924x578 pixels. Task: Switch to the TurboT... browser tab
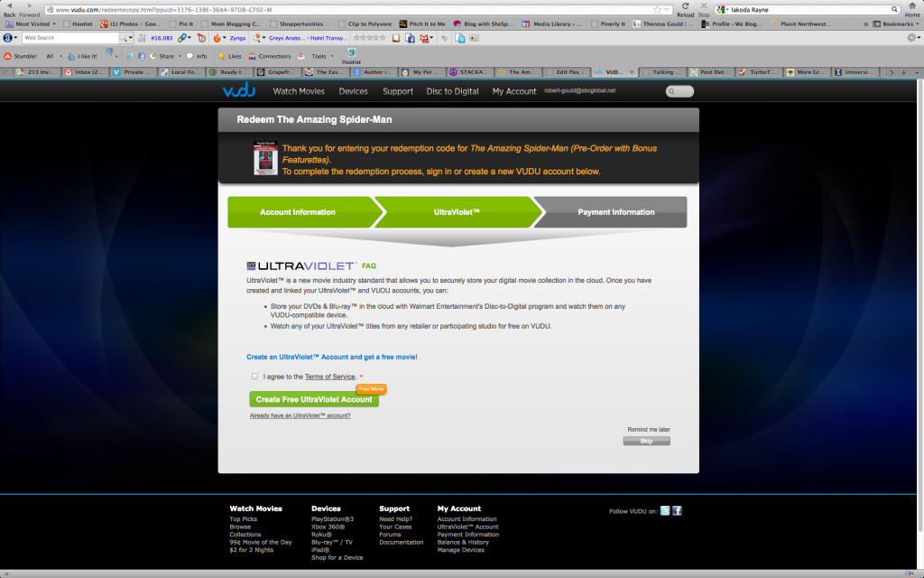tap(759, 72)
